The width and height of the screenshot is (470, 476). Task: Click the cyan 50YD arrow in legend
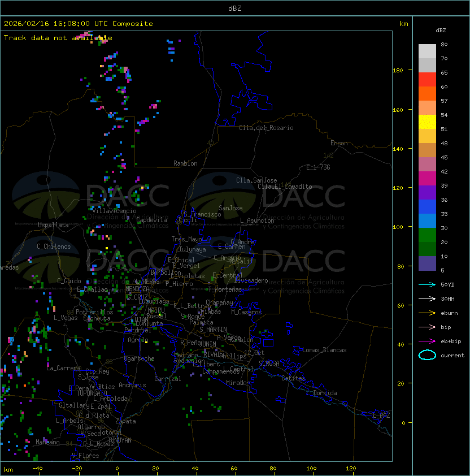427,284
